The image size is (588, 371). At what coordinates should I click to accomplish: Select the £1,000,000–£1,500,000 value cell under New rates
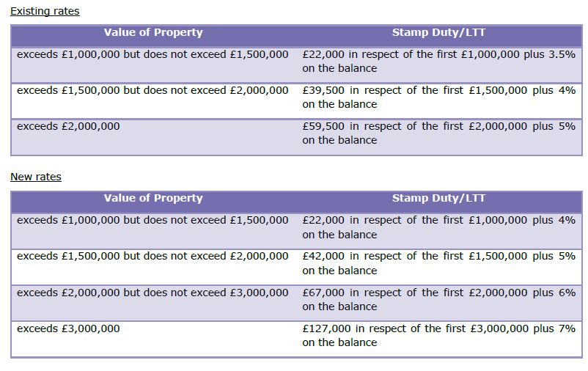152,220
